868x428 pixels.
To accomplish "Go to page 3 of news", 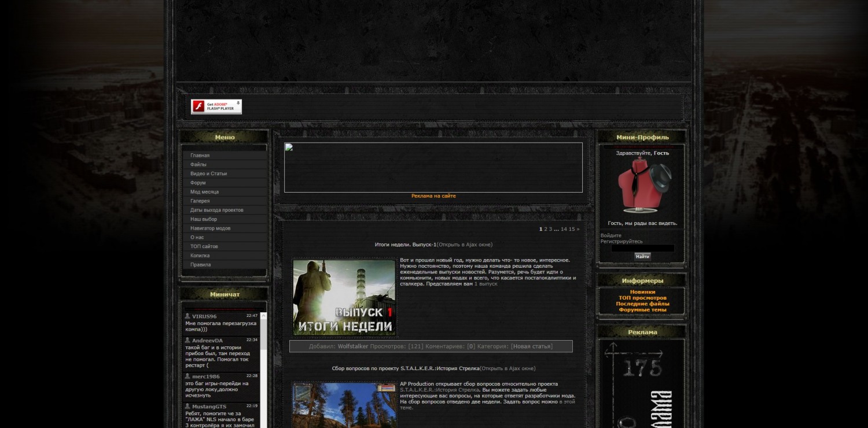I will 550,229.
